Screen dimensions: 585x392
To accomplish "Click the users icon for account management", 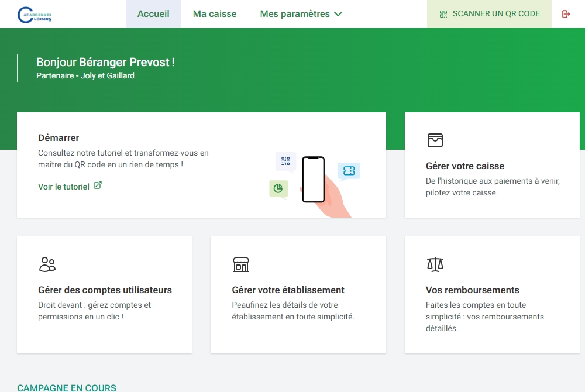I will coord(47,264).
